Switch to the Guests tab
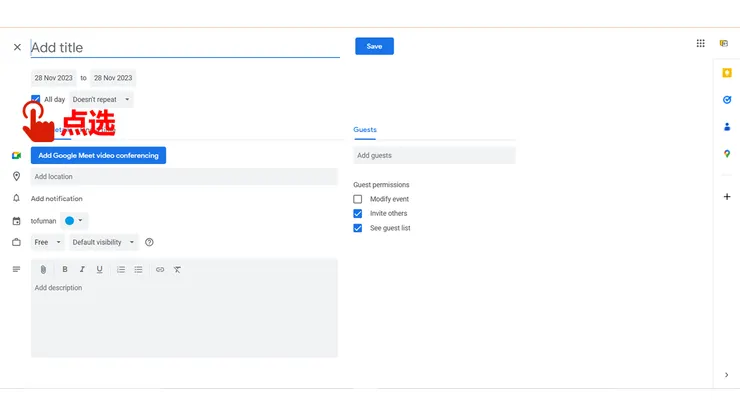 point(365,130)
